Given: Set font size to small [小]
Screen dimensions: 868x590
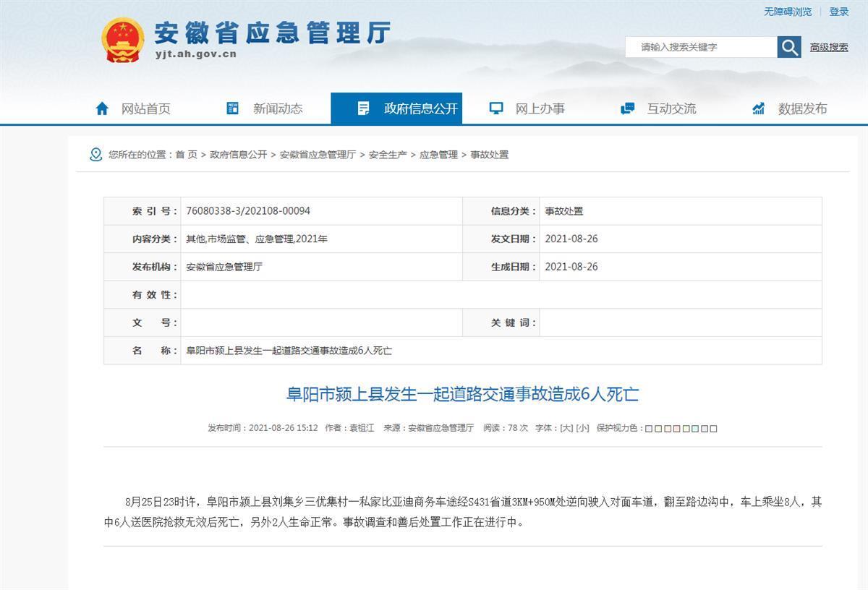Looking at the screenshot, I should click(582, 428).
